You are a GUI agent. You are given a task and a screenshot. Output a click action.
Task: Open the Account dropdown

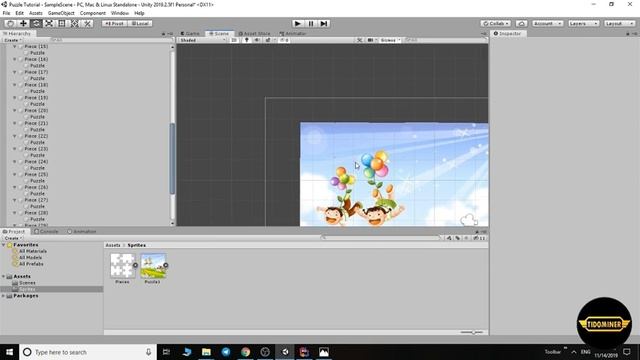547,23
